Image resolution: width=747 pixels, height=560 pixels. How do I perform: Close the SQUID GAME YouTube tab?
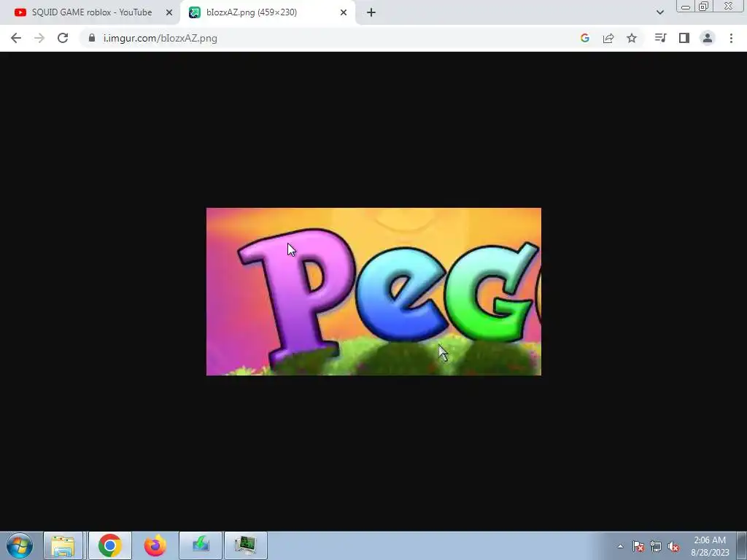(169, 12)
